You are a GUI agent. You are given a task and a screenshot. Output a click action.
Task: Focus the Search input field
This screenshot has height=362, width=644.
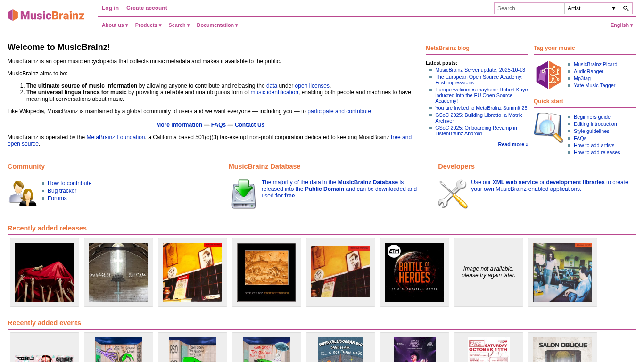click(529, 8)
